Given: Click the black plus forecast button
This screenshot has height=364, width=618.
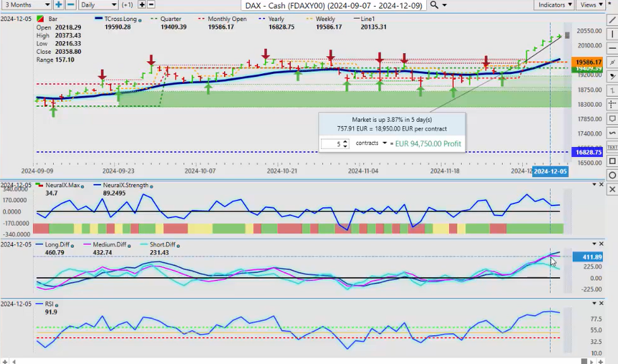Looking at the screenshot, I should [142, 5].
